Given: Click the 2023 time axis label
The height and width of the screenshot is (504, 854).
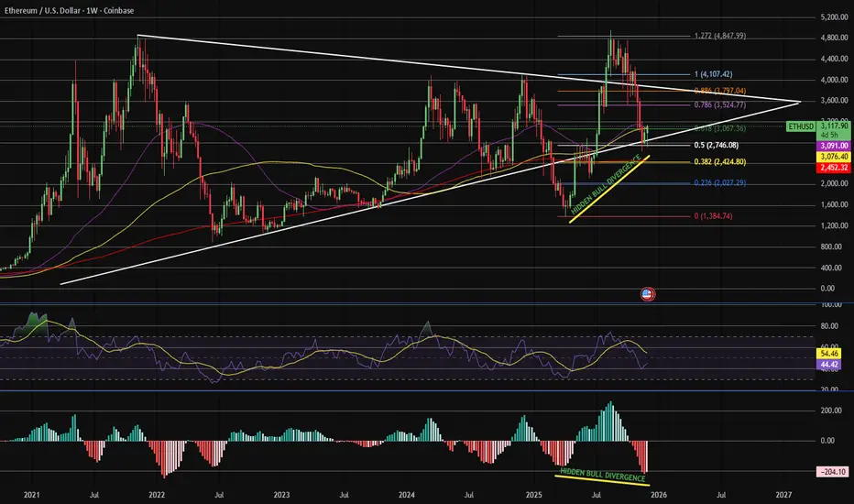Looking at the screenshot, I should (281, 495).
